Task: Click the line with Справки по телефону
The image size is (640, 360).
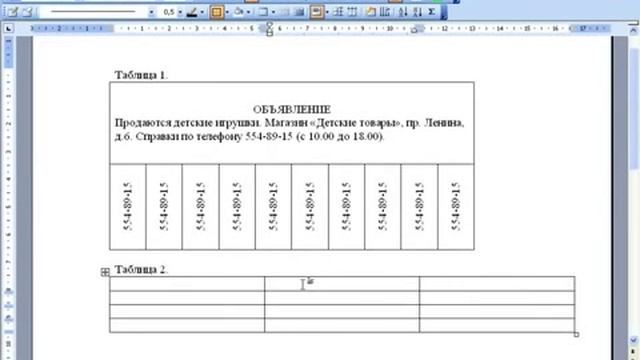Action: tap(249, 136)
